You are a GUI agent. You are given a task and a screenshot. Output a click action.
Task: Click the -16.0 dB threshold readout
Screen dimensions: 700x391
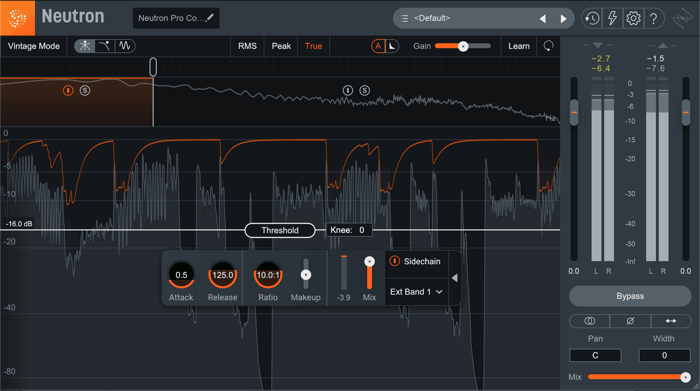pyautogui.click(x=19, y=224)
